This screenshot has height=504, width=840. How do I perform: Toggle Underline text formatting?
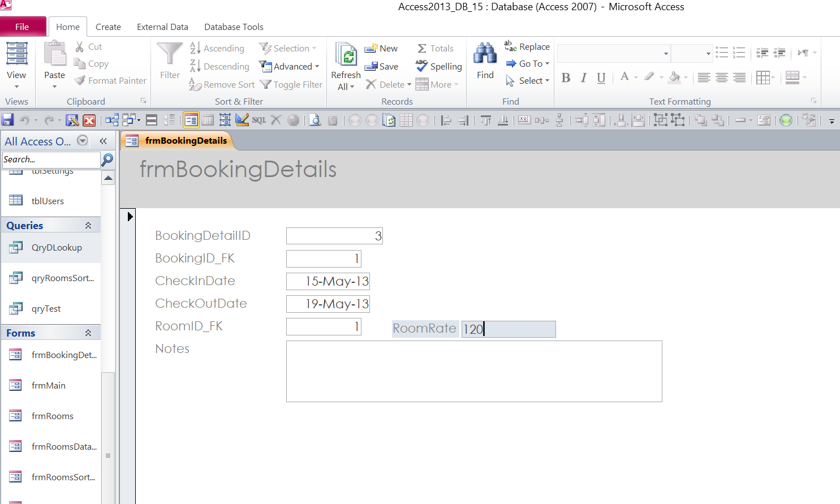coord(601,78)
